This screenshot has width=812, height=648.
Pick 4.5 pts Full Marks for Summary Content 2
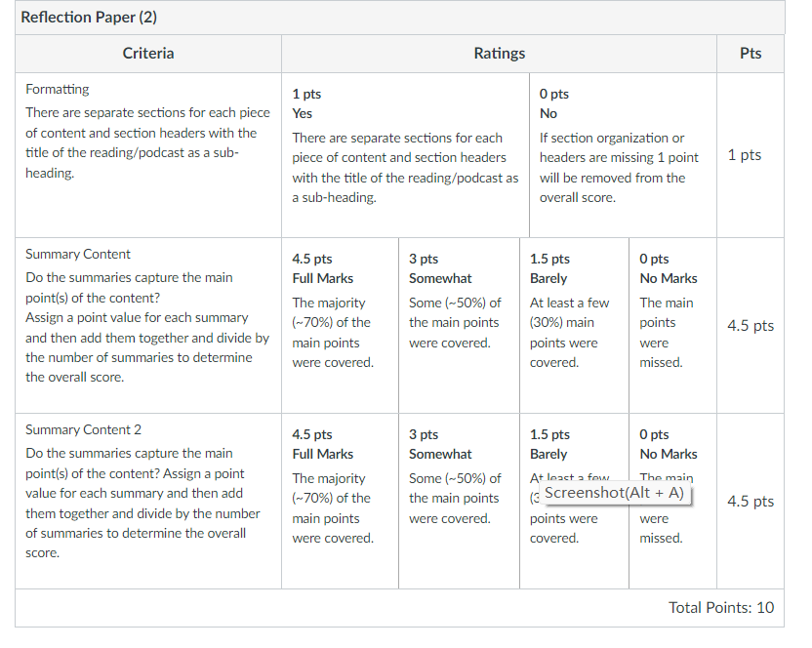click(x=341, y=501)
